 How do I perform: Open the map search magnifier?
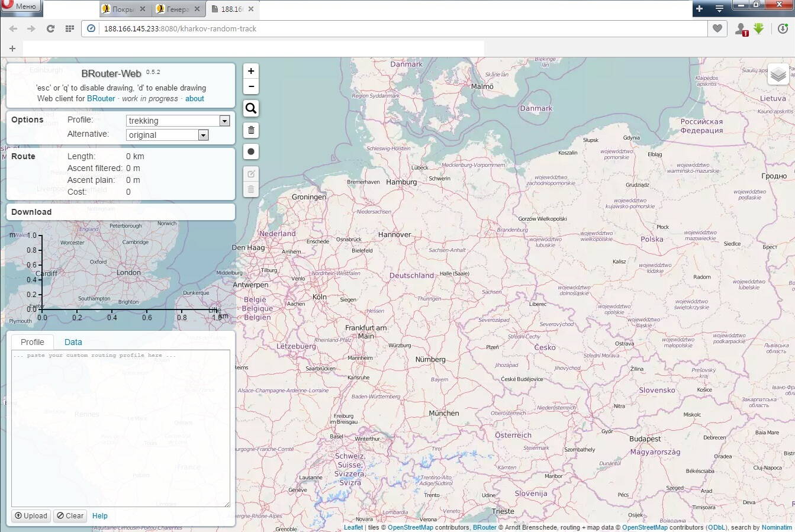coord(251,108)
